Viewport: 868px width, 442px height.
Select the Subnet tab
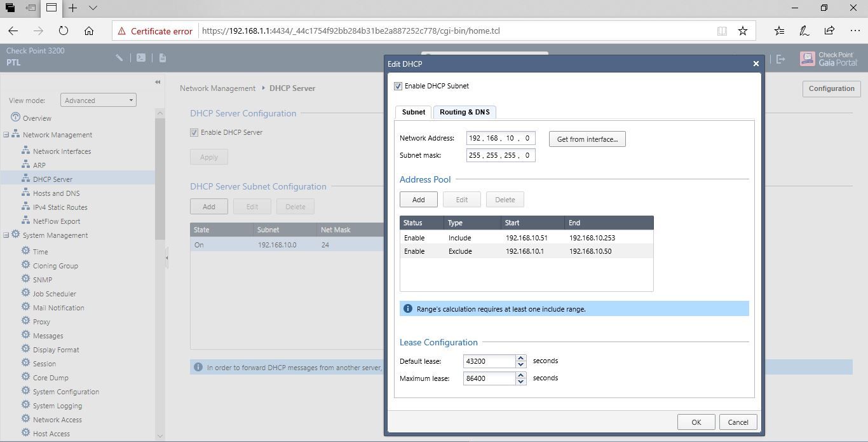tap(413, 112)
